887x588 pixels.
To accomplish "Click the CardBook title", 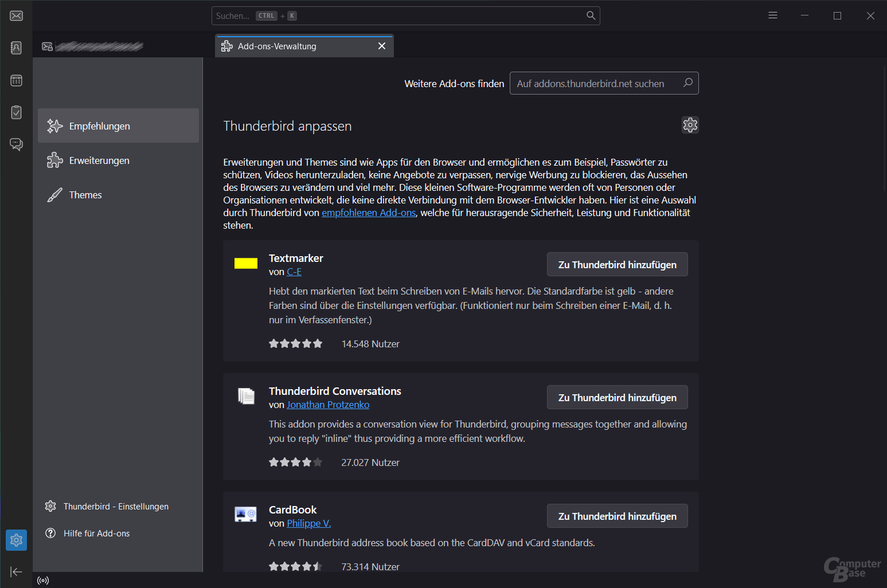I will (x=292, y=509).
